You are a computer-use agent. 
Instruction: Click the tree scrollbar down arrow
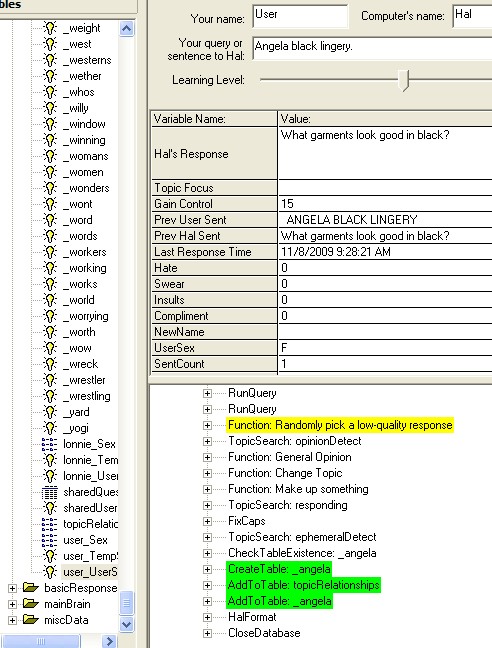click(126, 624)
